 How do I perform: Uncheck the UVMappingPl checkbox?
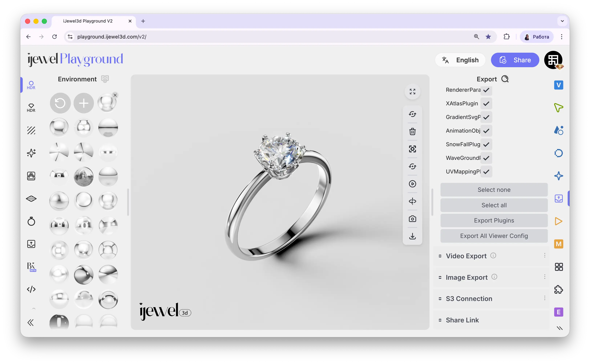[486, 172]
